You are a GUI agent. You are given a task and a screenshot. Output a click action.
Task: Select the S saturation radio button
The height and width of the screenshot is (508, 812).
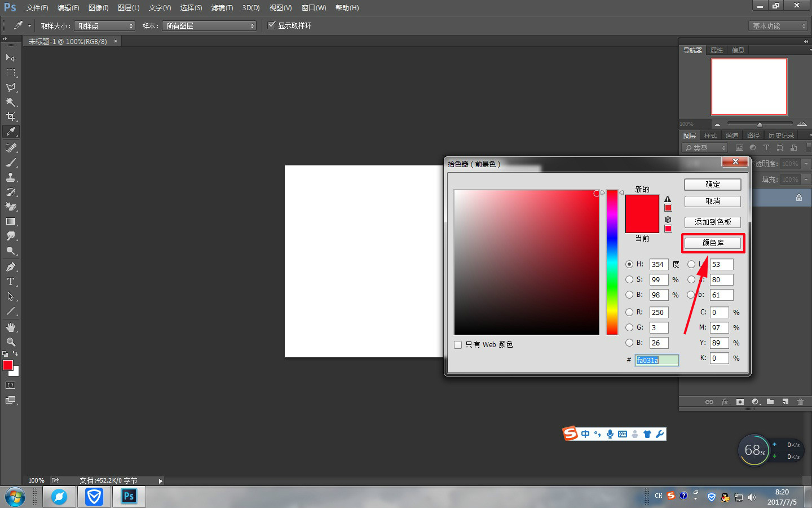coord(629,279)
